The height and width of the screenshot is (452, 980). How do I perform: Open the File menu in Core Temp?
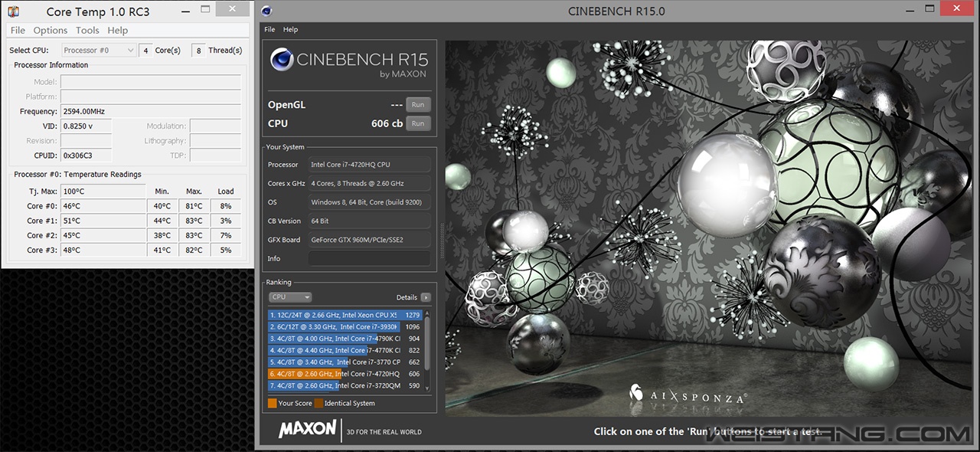click(18, 30)
